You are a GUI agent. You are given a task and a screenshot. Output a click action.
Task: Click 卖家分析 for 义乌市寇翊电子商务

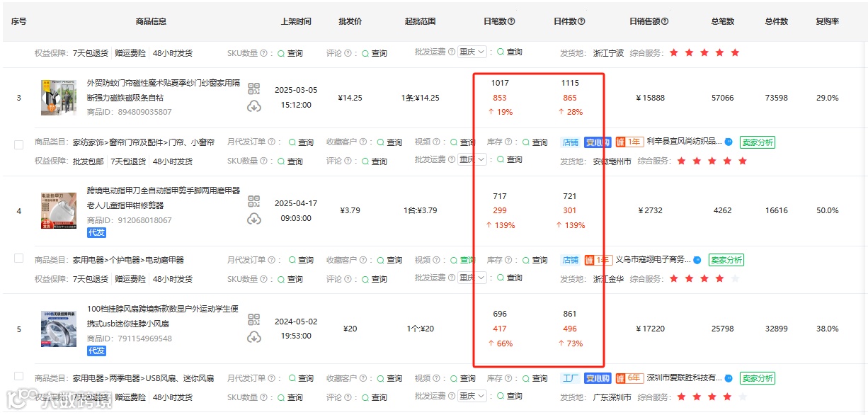(x=726, y=260)
